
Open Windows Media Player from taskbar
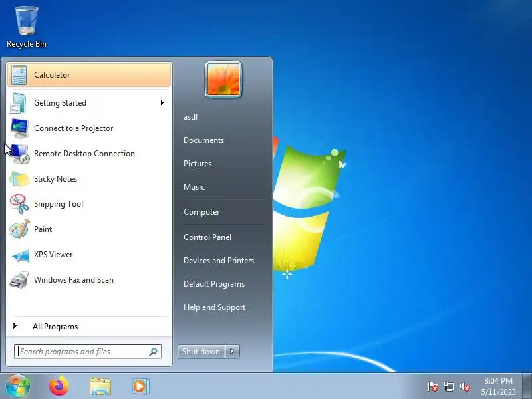point(140,386)
